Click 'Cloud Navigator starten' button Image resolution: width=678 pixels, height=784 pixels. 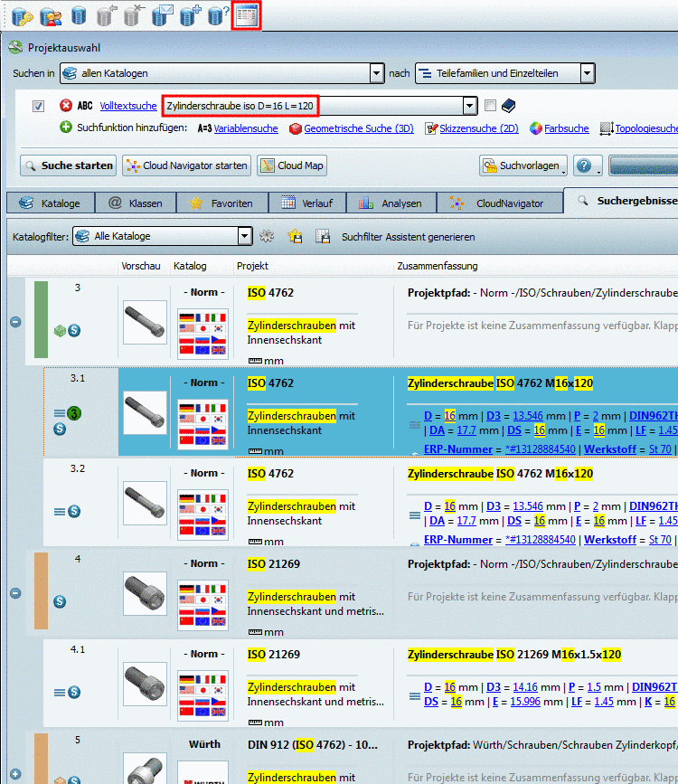[186, 165]
